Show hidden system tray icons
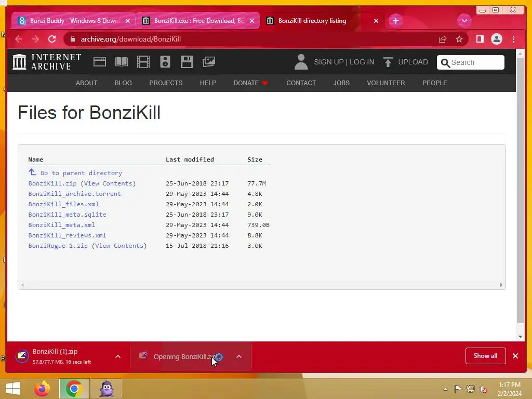The image size is (532, 399). click(445, 389)
